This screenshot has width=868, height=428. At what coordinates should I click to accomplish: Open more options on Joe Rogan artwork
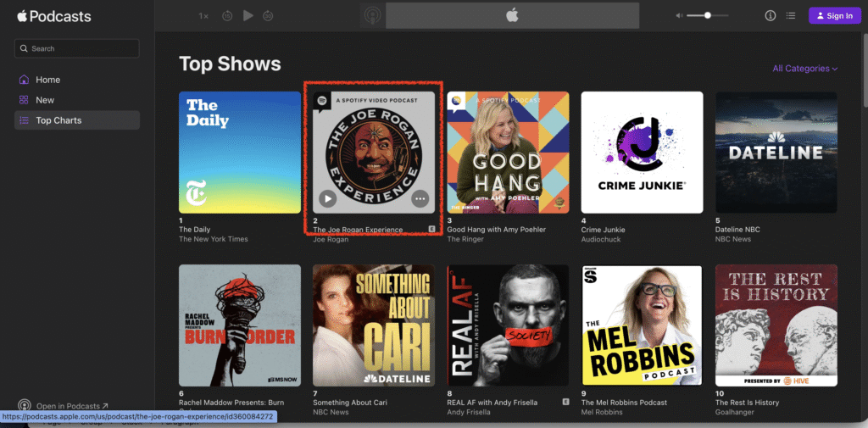pos(420,199)
